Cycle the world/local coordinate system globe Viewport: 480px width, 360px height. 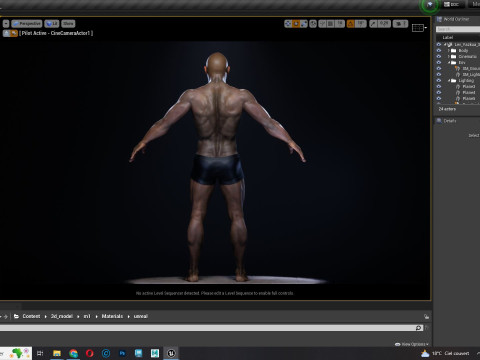[313, 24]
